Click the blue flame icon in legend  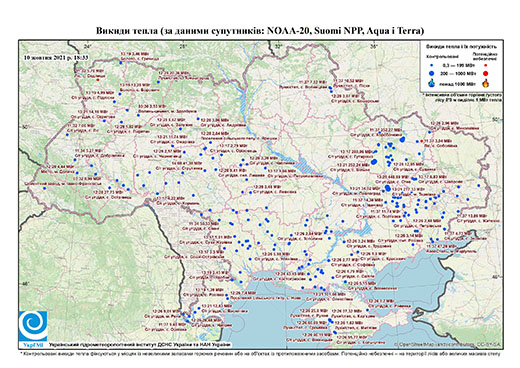coord(432,83)
